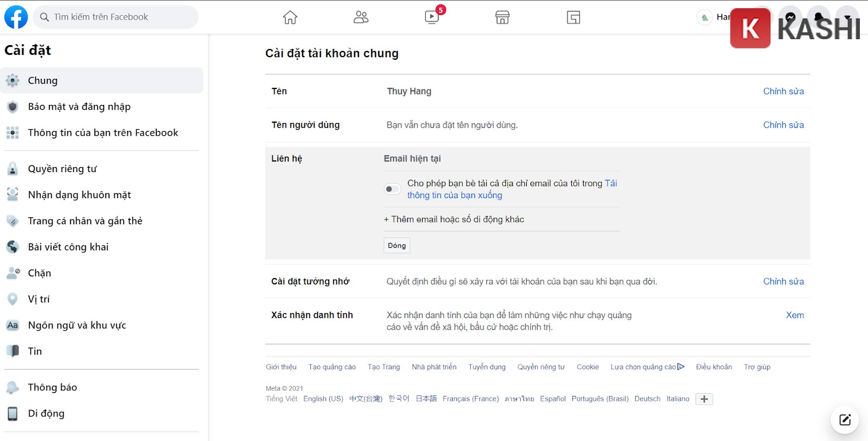868x441 pixels.
Task: Open the Marketplace icon
Action: 502,17
